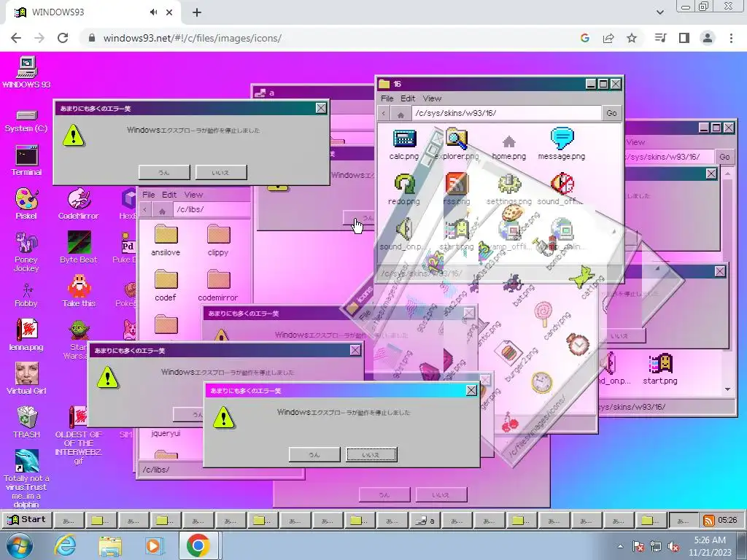The height and width of the screenshot is (560, 747).
Task: Open OLDEST GIF OF THE INTERWEBZ file
Action: pos(79,435)
